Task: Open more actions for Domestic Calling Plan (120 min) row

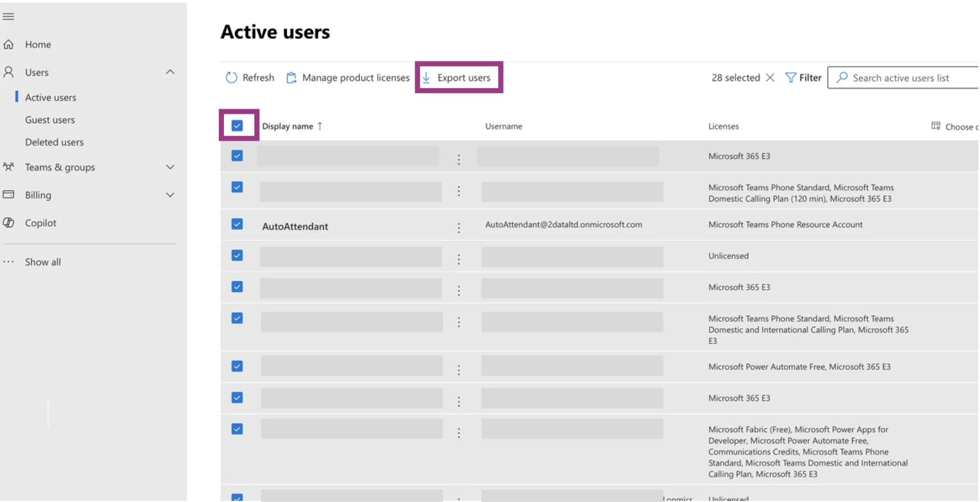Action: pos(458,191)
